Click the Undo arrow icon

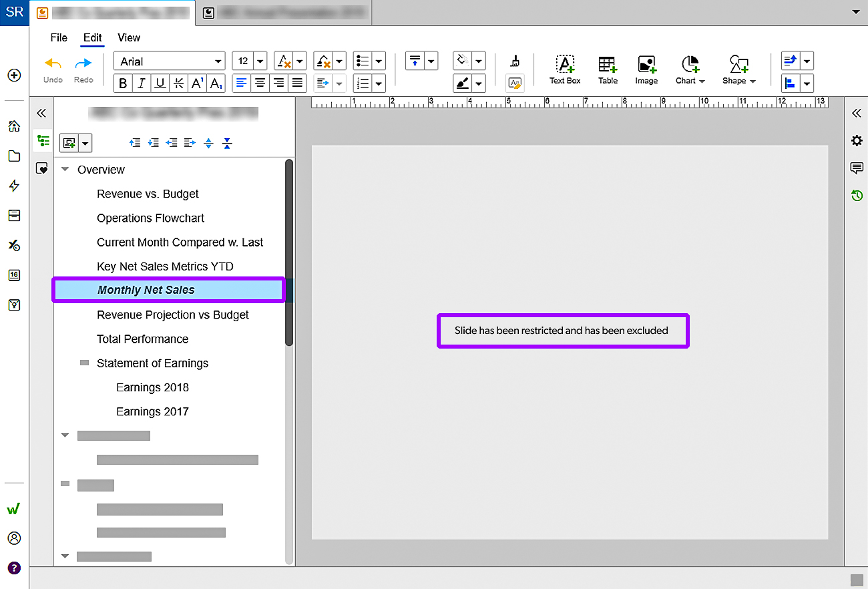click(x=53, y=64)
